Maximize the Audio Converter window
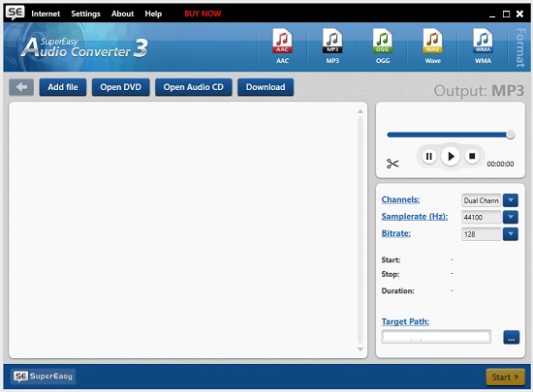The height and width of the screenshot is (392, 533). click(506, 14)
